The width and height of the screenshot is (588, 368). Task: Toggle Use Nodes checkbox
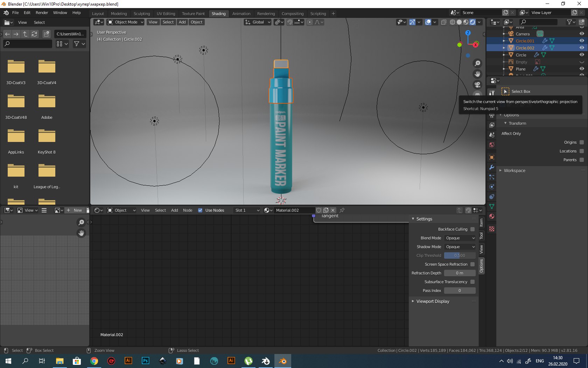[x=200, y=210]
